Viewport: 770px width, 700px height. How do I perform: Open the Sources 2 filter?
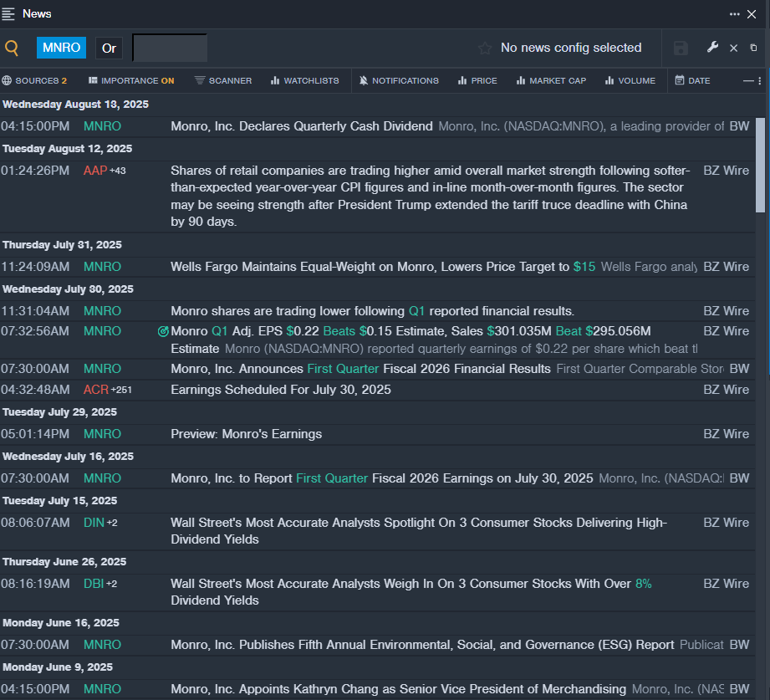(x=34, y=80)
